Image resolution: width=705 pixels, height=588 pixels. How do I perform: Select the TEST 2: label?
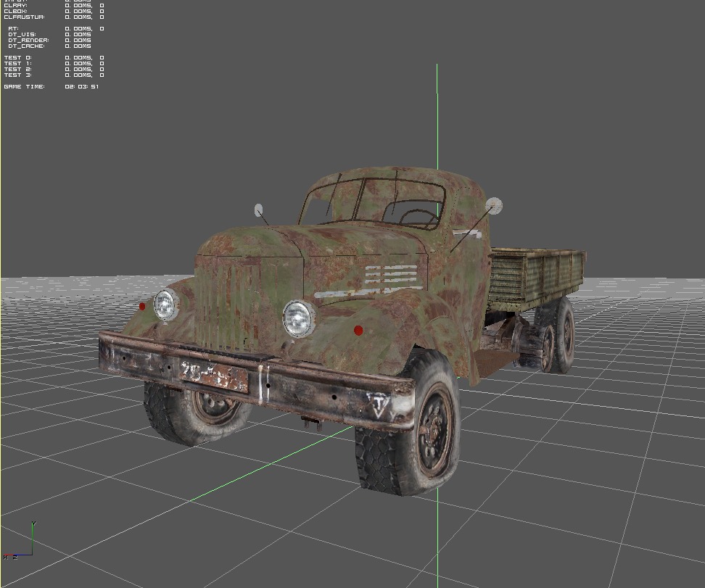pyautogui.click(x=18, y=70)
